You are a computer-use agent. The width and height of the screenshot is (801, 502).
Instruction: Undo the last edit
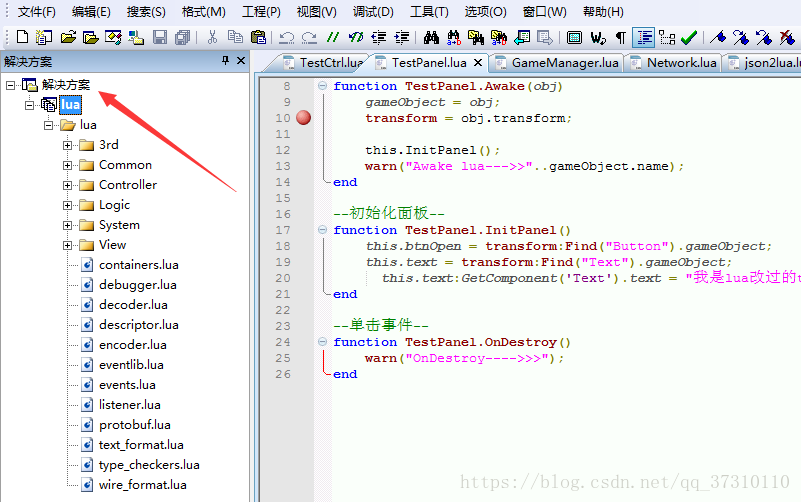coord(287,37)
